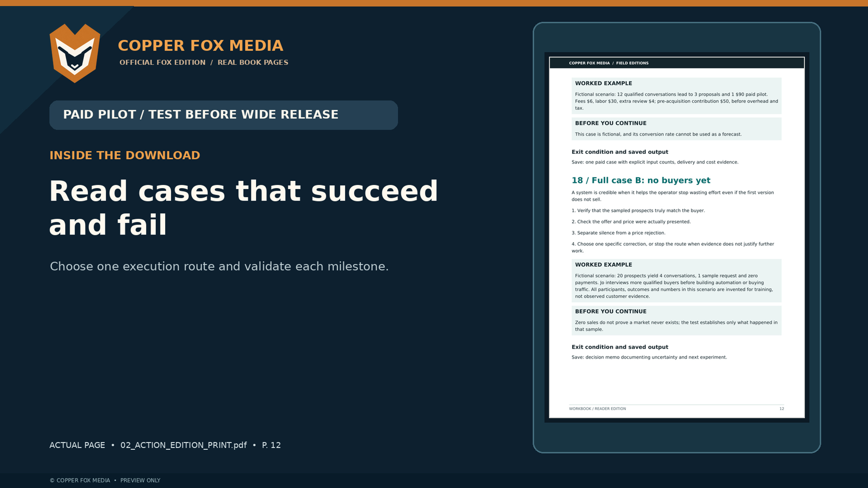Click the first 'WORKED EXAMPLE' heading about 12 qualified conversations

604,83
